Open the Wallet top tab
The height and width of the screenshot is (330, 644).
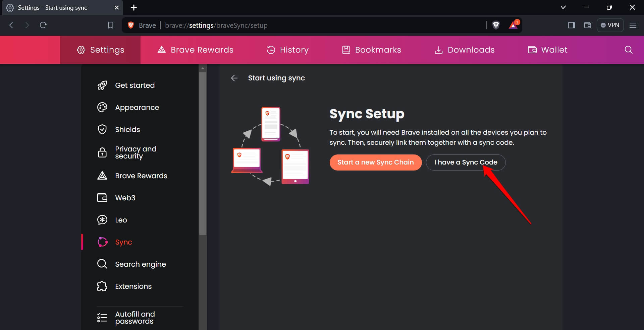(548, 50)
